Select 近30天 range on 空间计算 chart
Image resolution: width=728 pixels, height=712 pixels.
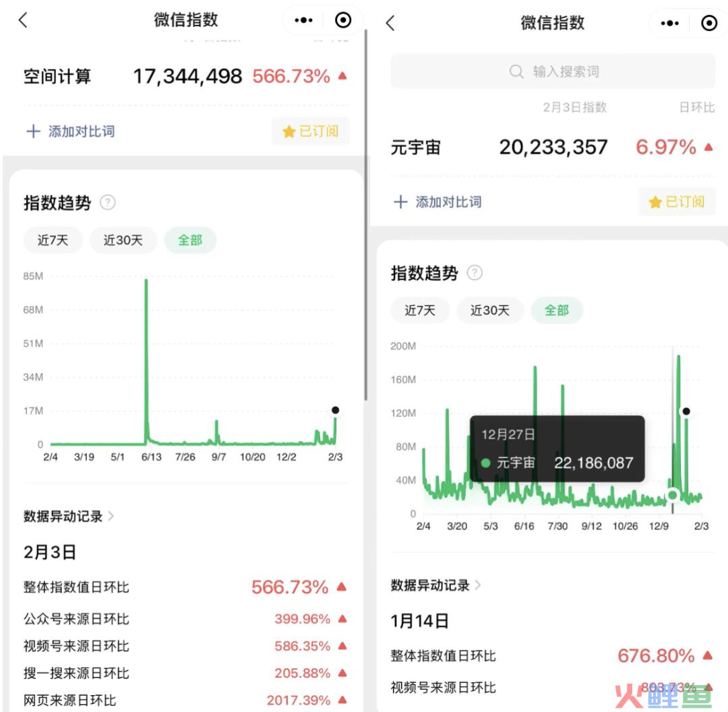pyautogui.click(x=123, y=240)
